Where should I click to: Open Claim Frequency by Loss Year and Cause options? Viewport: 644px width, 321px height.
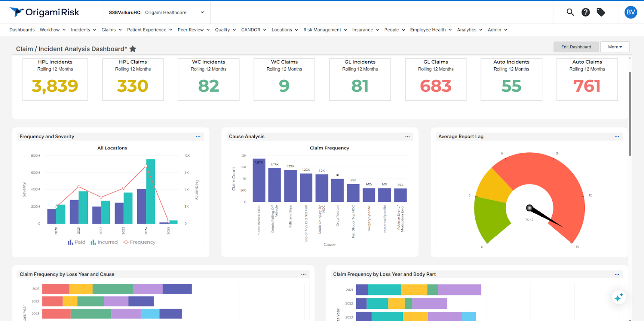(x=303, y=274)
